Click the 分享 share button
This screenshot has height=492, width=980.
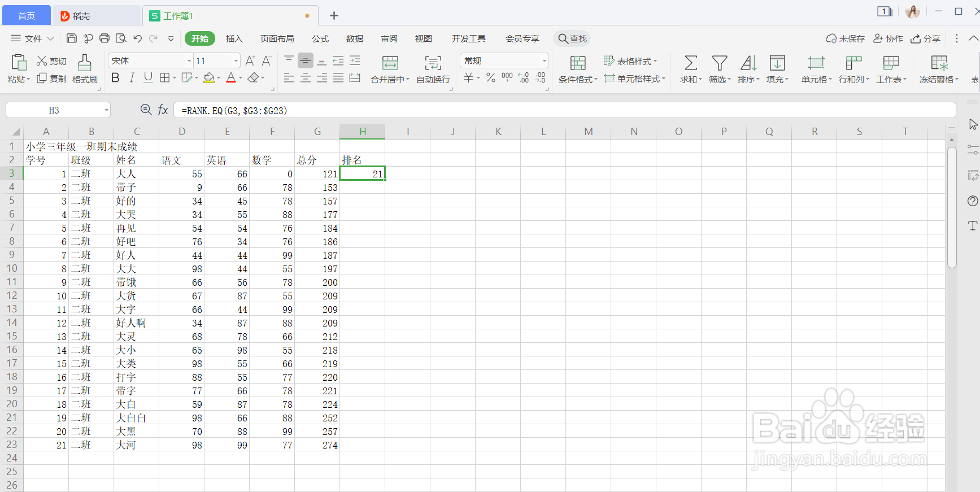point(925,38)
